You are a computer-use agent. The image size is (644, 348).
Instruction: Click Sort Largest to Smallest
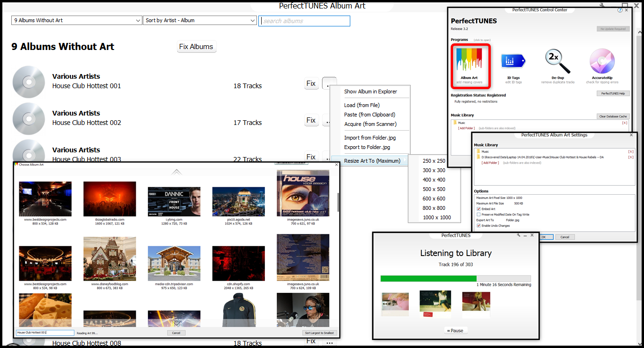[x=319, y=333]
